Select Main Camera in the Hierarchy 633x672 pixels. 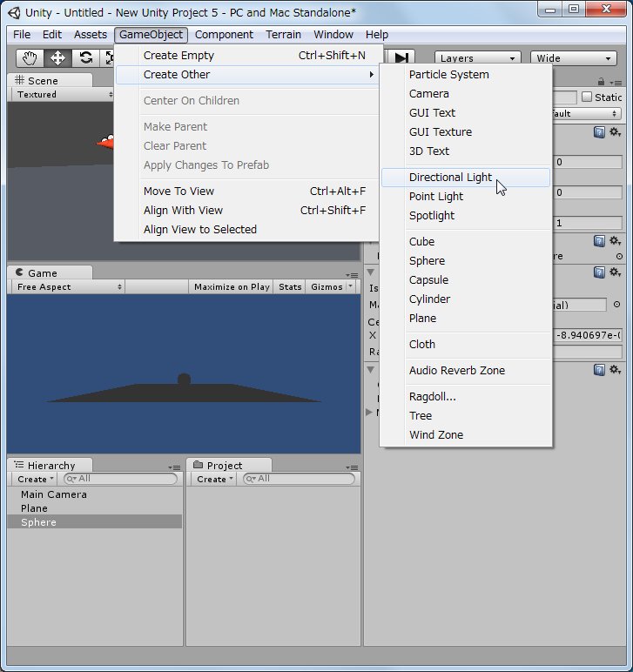54,494
